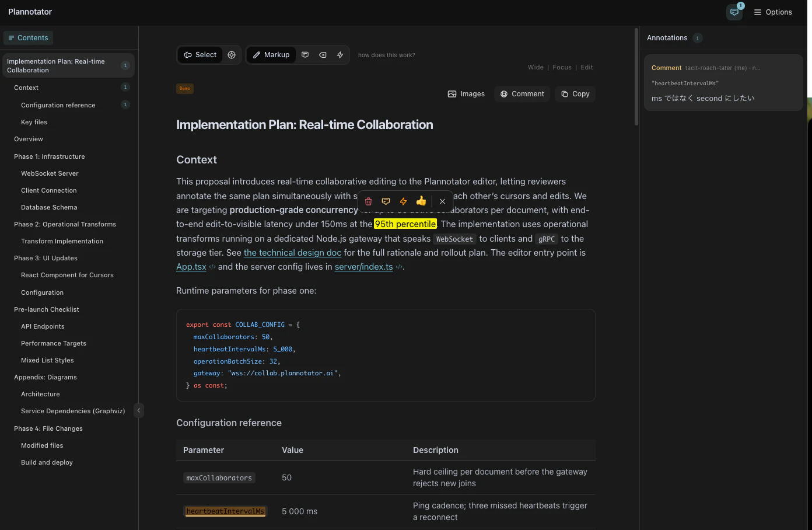Copy the plan with the Copy button
This screenshot has height=530, width=812.
(575, 94)
